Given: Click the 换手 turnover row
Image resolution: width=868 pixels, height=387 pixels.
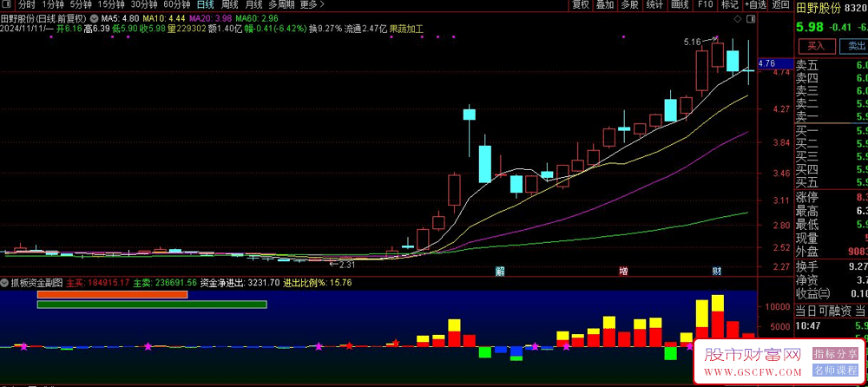Looking at the screenshot, I should point(832,267).
